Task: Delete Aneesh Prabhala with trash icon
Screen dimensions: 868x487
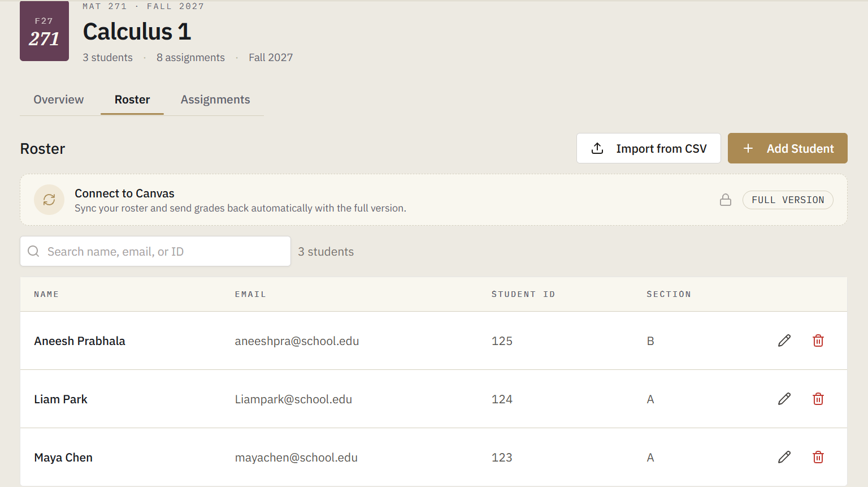Action: tap(818, 341)
